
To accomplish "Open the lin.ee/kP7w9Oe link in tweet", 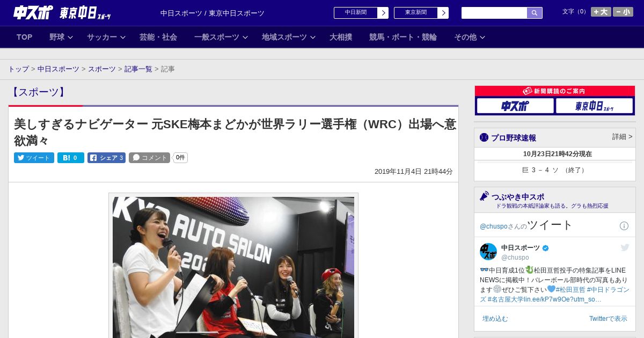I will pyautogui.click(x=561, y=299).
